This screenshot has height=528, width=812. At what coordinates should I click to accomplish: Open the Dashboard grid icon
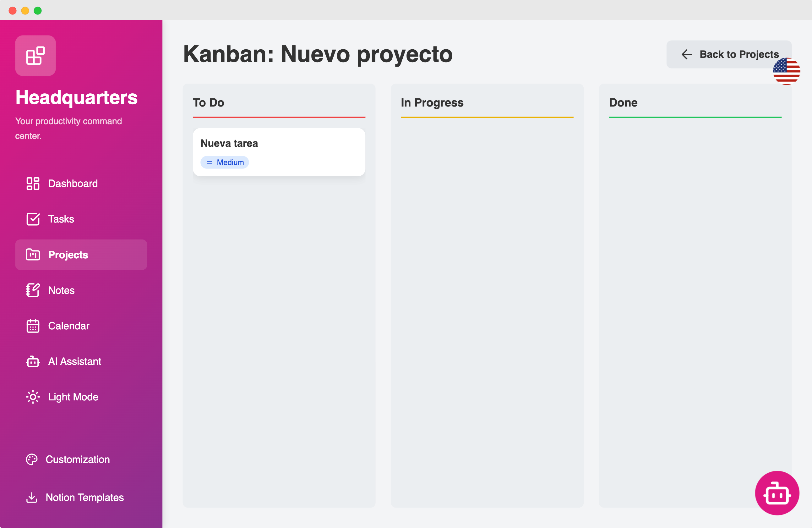click(x=33, y=184)
